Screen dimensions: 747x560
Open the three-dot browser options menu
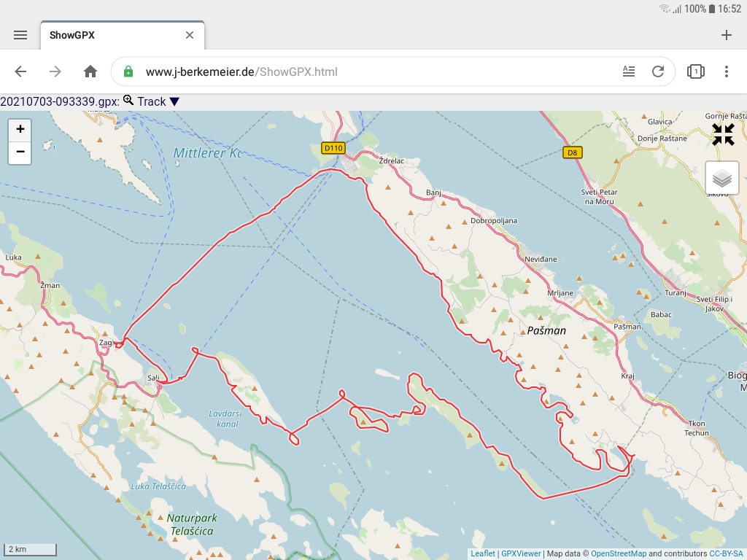coord(727,71)
